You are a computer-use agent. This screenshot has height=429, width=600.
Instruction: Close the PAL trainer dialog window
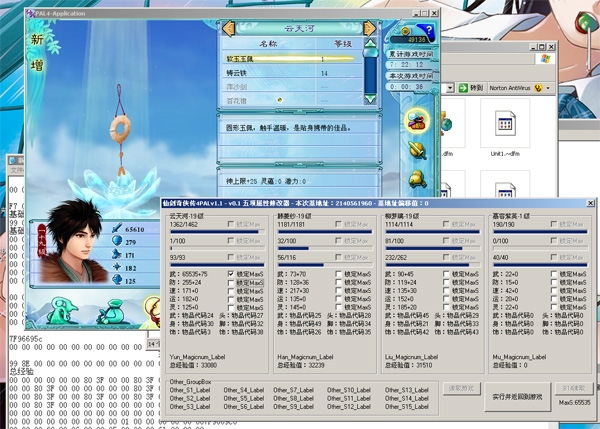[x=590, y=203]
